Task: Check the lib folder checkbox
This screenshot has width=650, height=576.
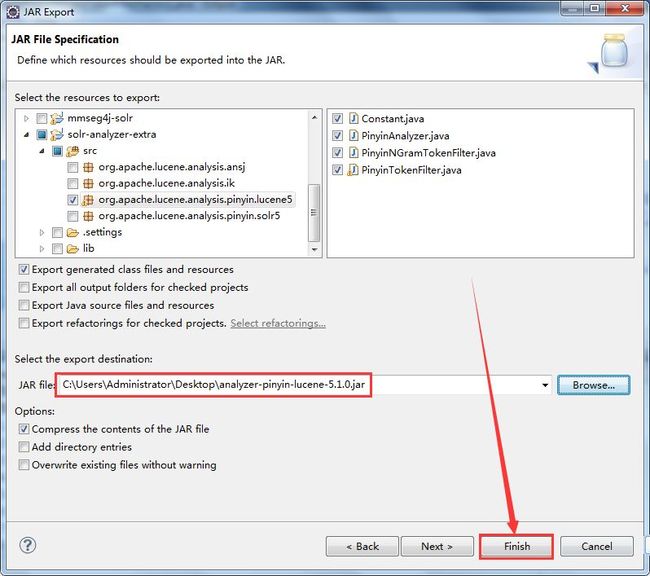Action: 57,249
